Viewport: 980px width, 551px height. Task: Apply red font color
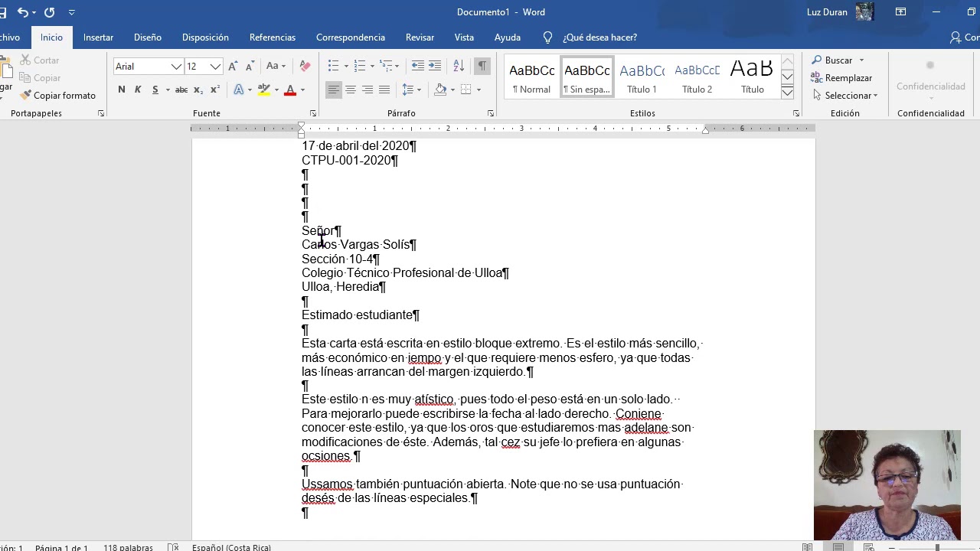click(x=290, y=90)
